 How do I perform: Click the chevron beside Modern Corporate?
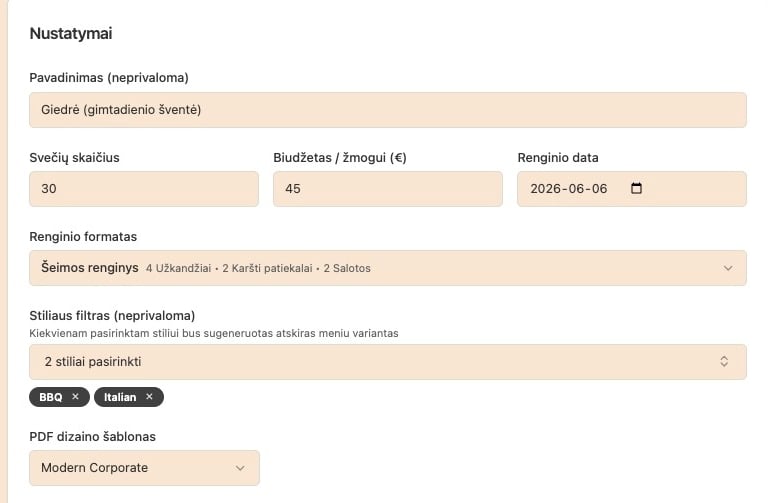point(240,467)
